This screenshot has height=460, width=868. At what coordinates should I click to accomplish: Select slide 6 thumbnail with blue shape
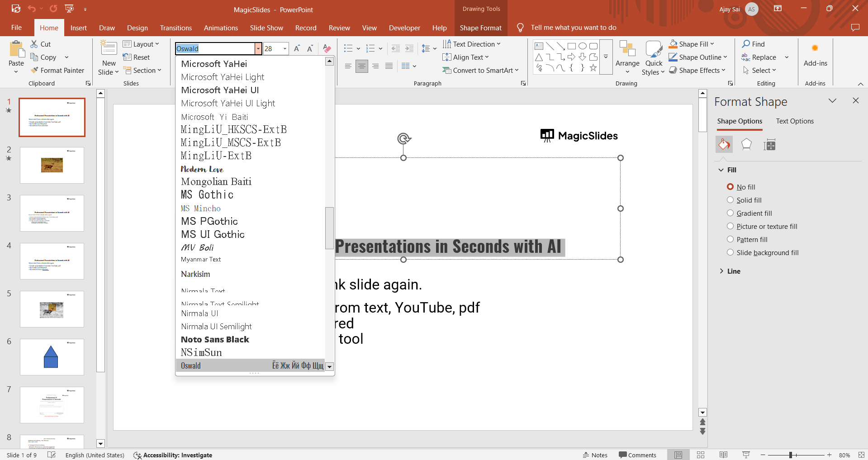point(52,357)
